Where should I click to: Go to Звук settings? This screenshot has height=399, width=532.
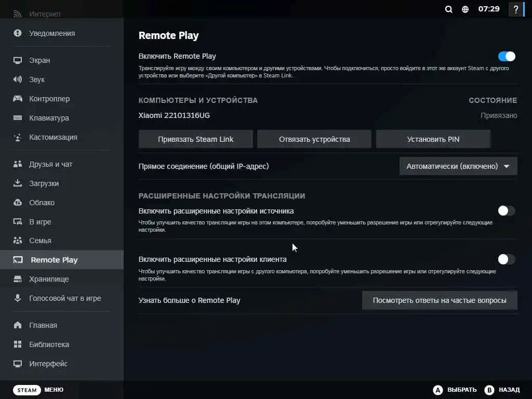tap(62, 79)
